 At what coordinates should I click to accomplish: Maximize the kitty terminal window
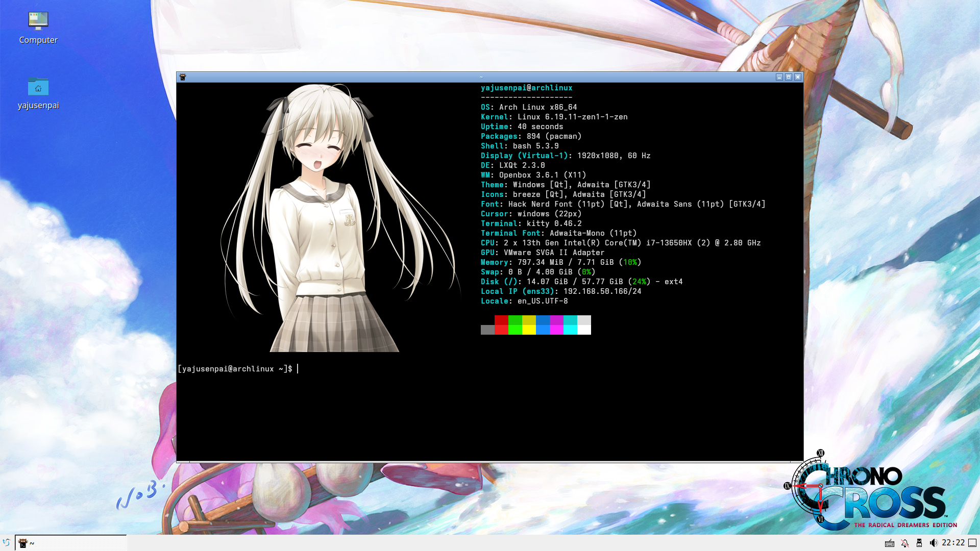788,77
